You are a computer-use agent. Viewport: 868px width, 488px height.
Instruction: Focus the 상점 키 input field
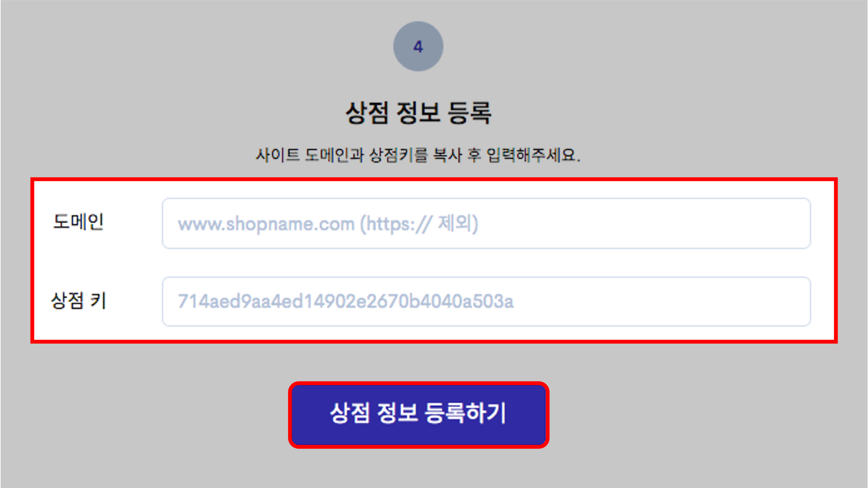[486, 301]
